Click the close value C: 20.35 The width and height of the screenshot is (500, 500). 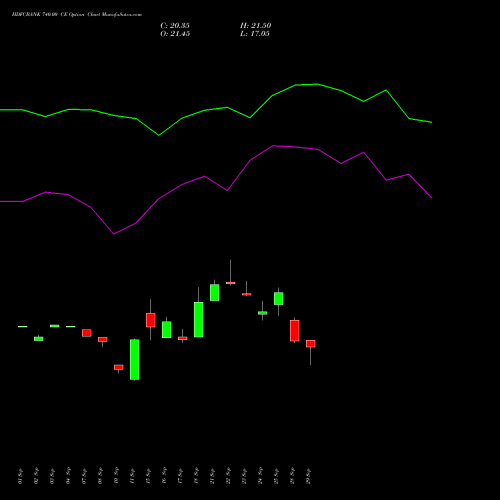[175, 26]
